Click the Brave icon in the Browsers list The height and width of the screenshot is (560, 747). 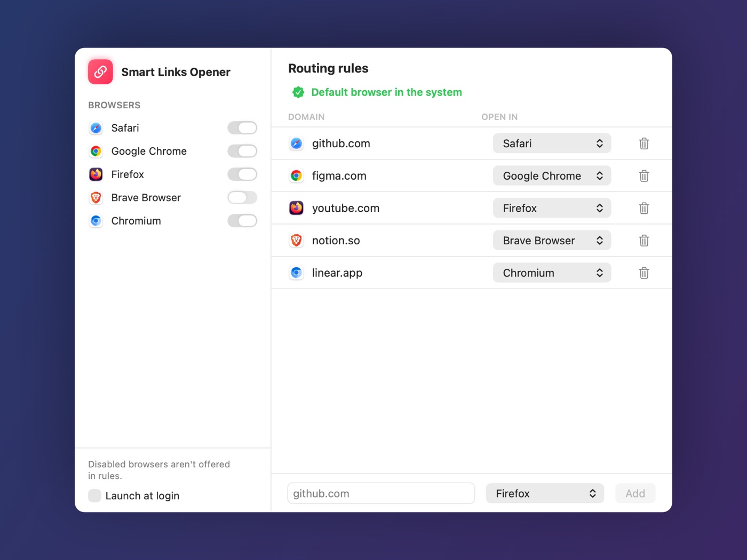pos(96,198)
